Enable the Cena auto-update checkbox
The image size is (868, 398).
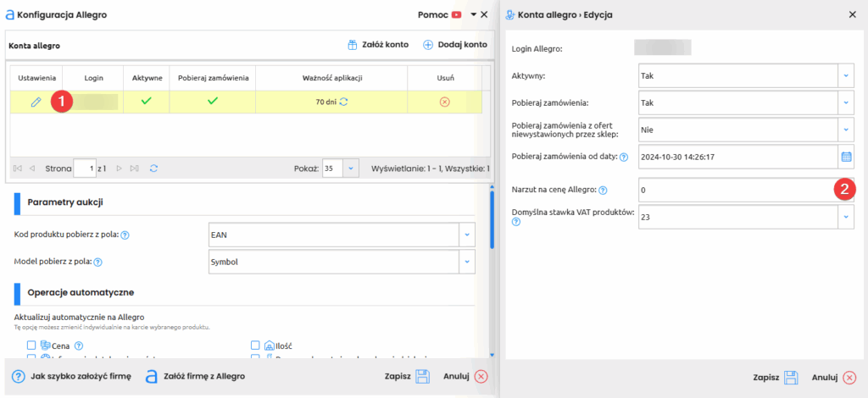pos(31,345)
